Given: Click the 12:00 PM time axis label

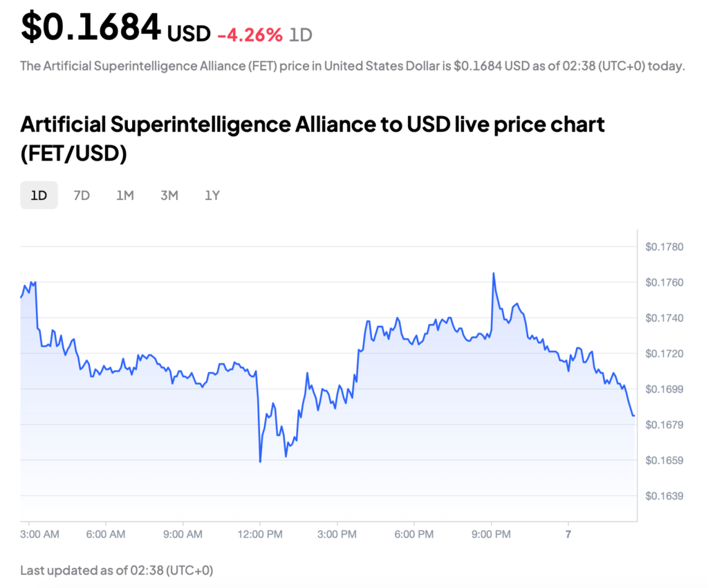Looking at the screenshot, I should click(260, 534).
